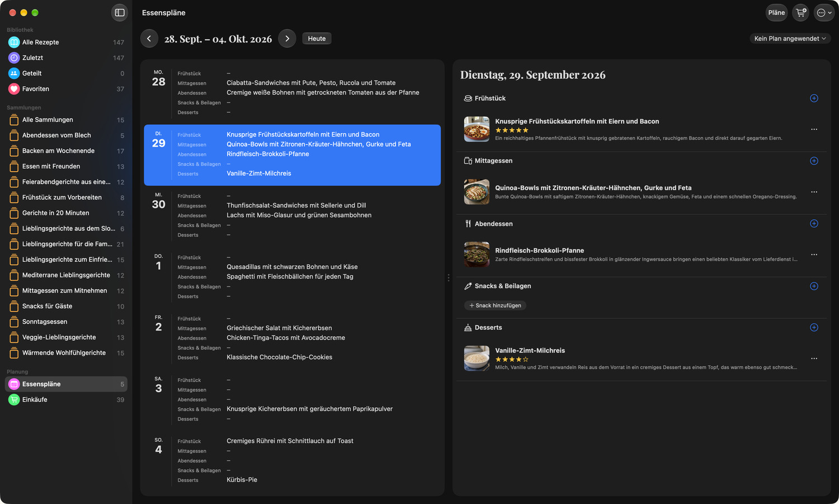Image resolution: width=839 pixels, height=504 pixels.
Task: Click the panel divider handle
Action: point(449,277)
